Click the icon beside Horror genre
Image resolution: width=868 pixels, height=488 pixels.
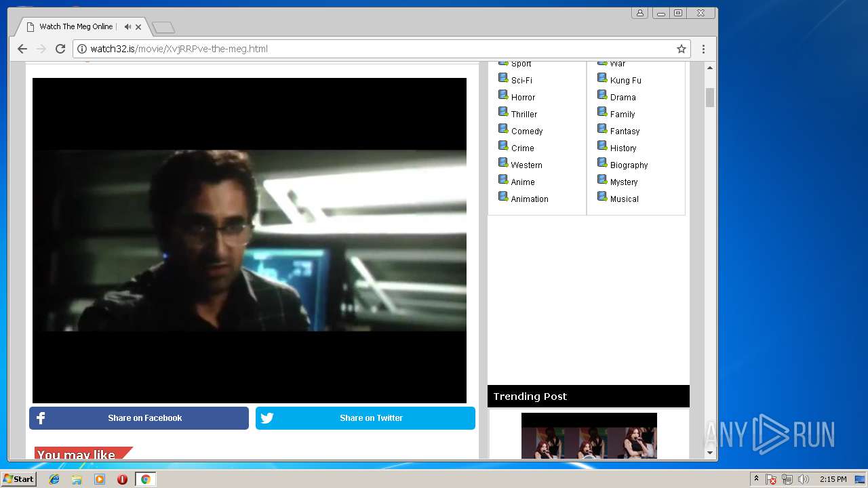pos(503,95)
